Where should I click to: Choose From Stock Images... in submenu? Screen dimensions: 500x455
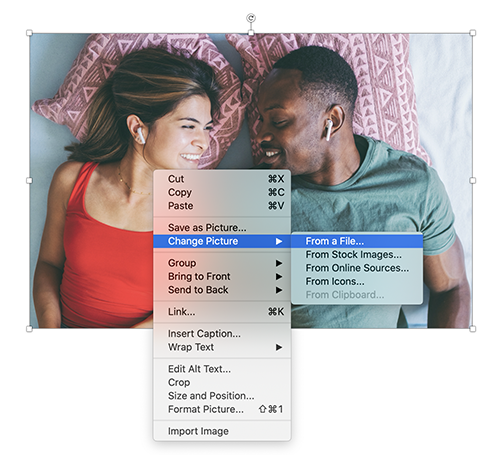(357, 255)
